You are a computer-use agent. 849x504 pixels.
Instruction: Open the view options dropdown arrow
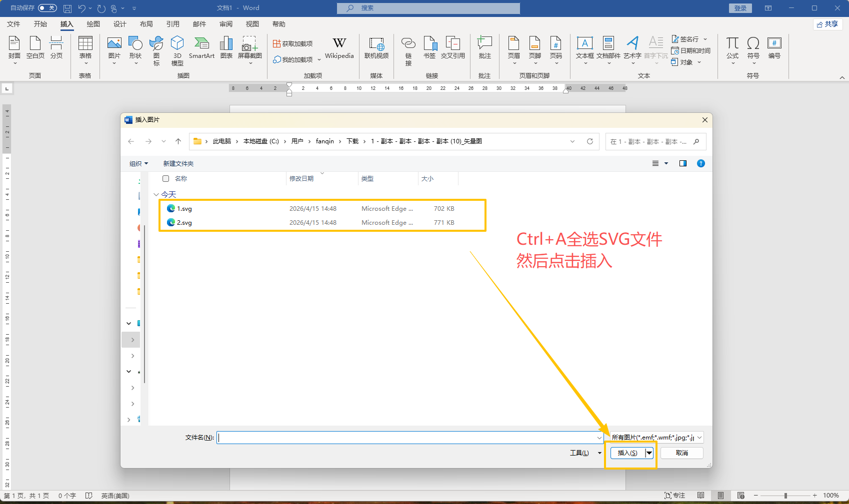(x=666, y=163)
